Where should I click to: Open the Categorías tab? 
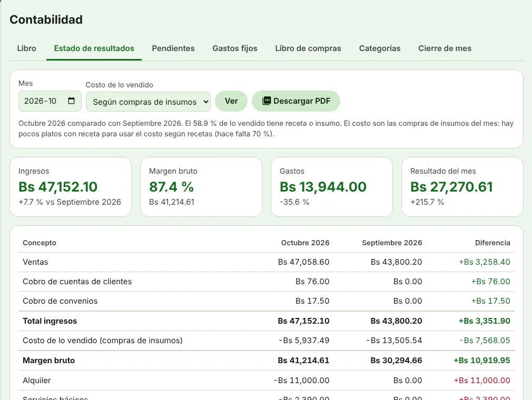pos(380,48)
